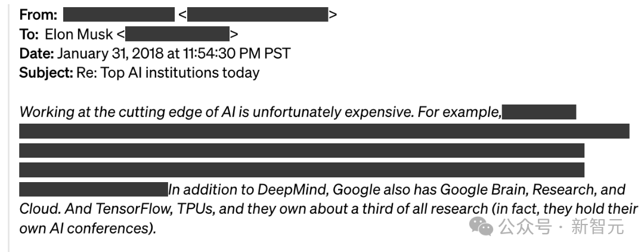Viewport: 644px width, 252px height.
Task: Click the own AI conferences closing text
Action: tap(88, 228)
